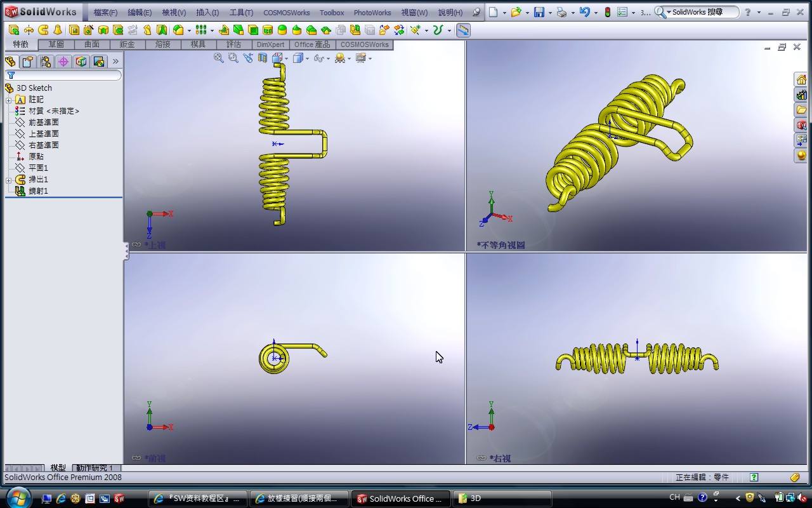Viewport: 812px width, 508px height.
Task: Open the dropdown arrow beside New document
Action: tap(504, 13)
